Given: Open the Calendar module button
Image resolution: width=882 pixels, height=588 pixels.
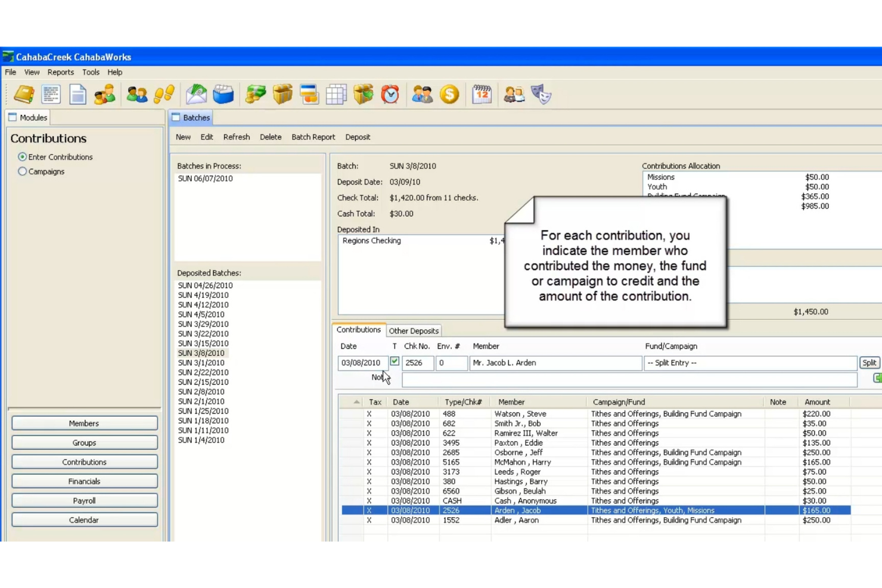Looking at the screenshot, I should (85, 520).
